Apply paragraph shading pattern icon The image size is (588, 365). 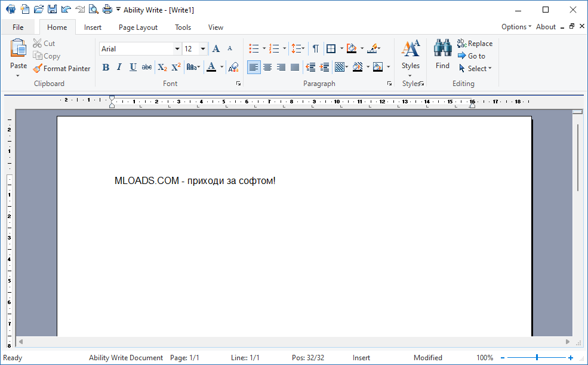point(340,67)
